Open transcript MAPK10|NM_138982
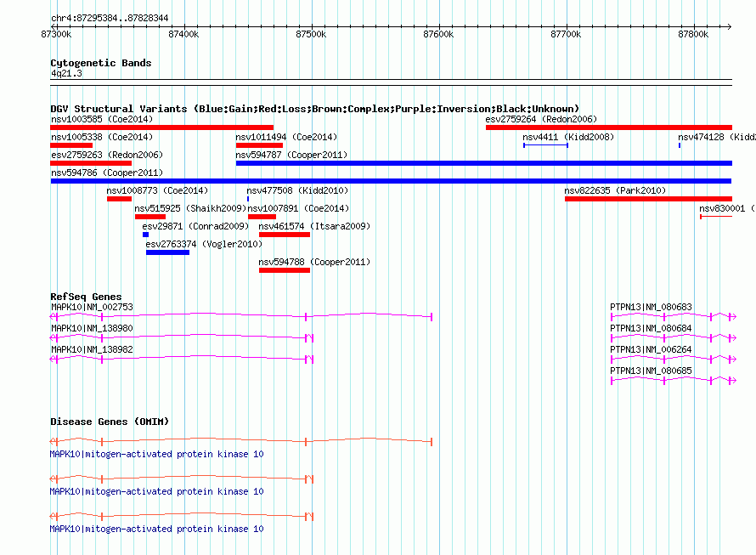The width and height of the screenshot is (756, 555). (x=92, y=349)
